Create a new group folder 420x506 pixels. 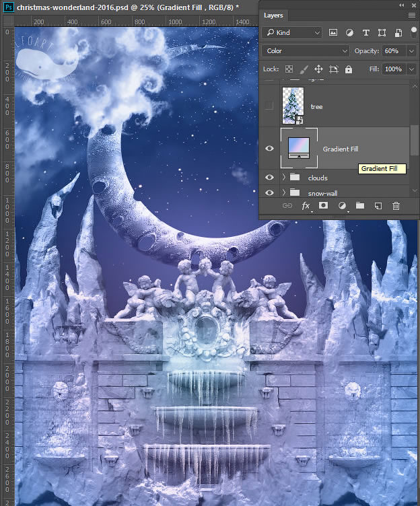tap(360, 206)
